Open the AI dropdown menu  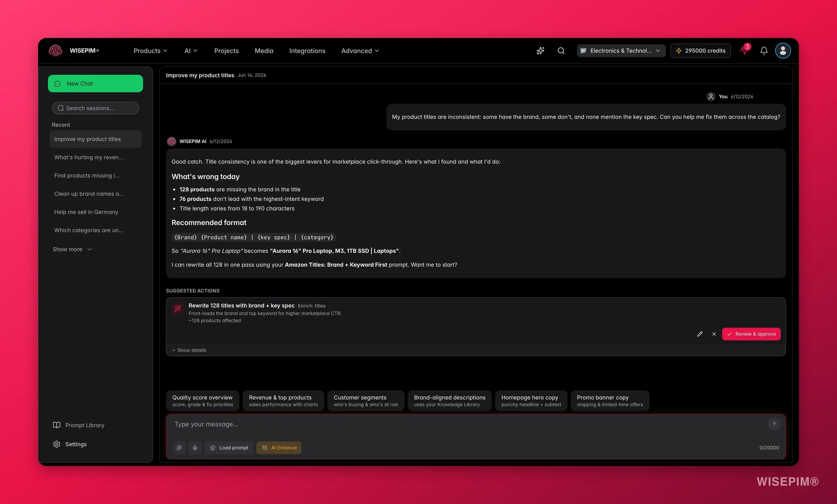click(191, 51)
